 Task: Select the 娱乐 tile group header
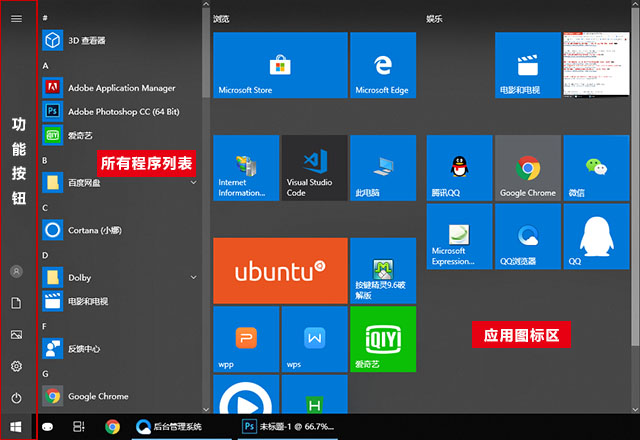[434, 19]
